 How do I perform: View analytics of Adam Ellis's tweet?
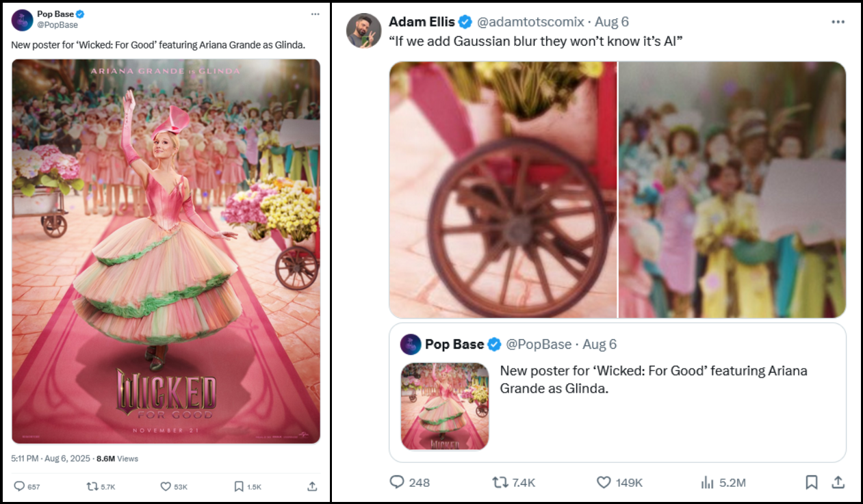708,482
